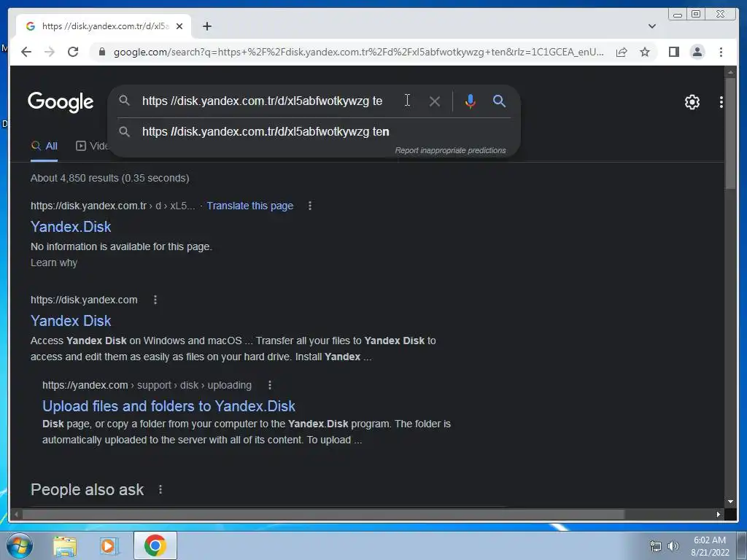Bookmark this page with the star
Screen dimensions: 747x560
pyautogui.click(x=645, y=52)
